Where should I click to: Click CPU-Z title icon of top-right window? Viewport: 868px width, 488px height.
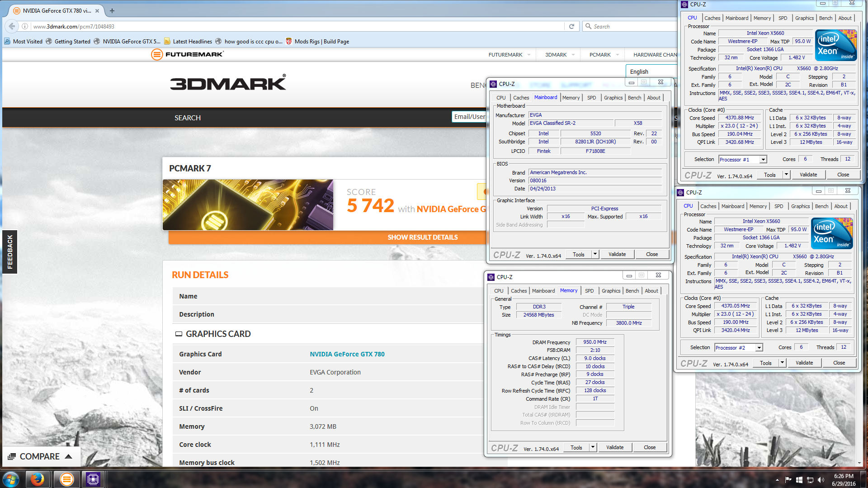point(684,5)
